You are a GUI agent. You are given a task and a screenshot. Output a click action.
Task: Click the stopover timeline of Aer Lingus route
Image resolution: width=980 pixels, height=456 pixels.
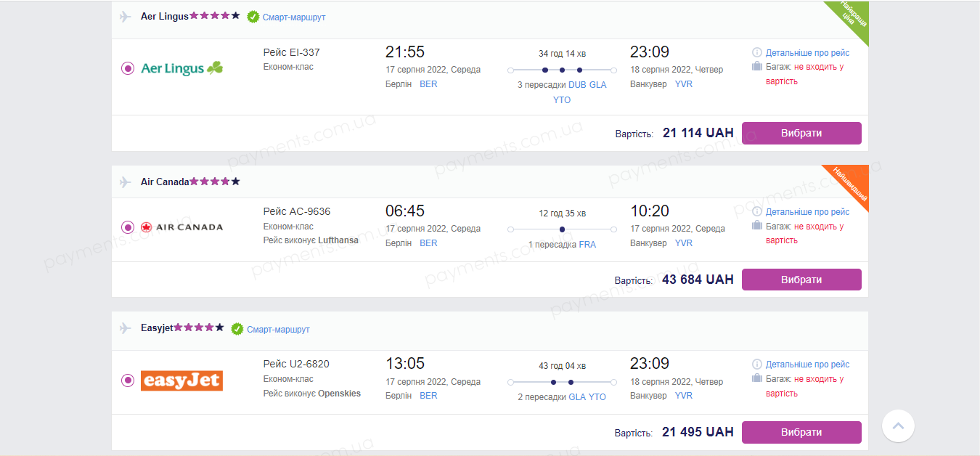pyautogui.click(x=562, y=70)
